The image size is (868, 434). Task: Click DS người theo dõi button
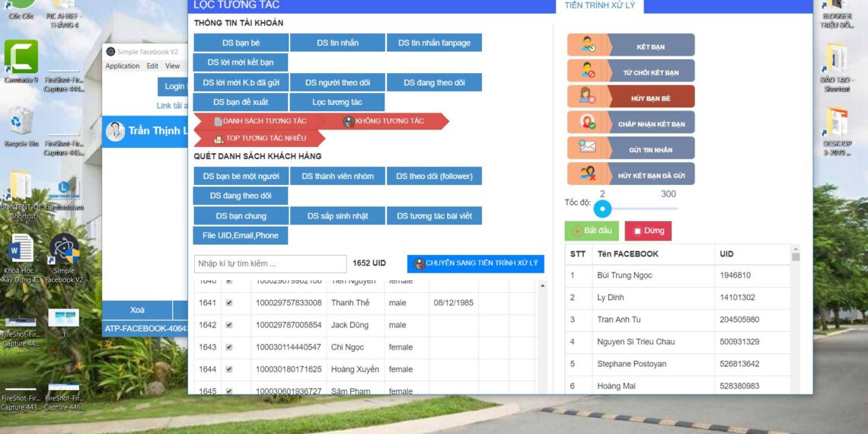tap(337, 82)
